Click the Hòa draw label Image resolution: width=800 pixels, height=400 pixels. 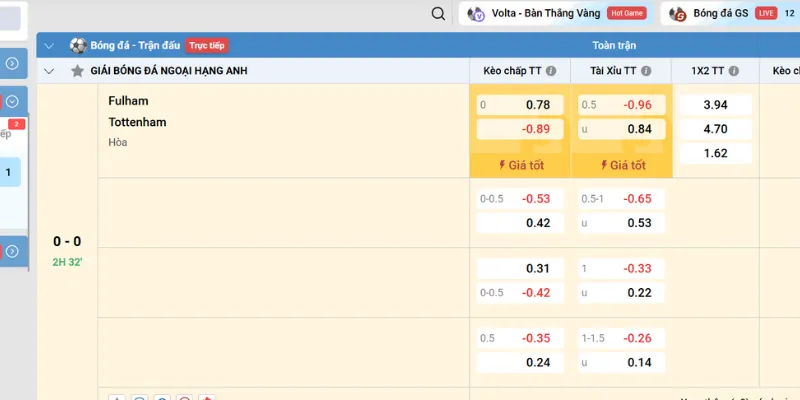(x=118, y=142)
